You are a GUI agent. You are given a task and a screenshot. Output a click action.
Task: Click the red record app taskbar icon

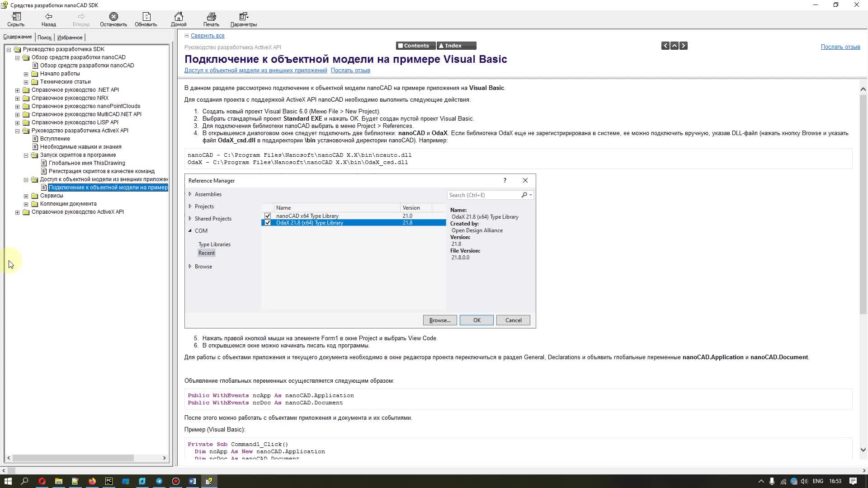click(x=176, y=481)
